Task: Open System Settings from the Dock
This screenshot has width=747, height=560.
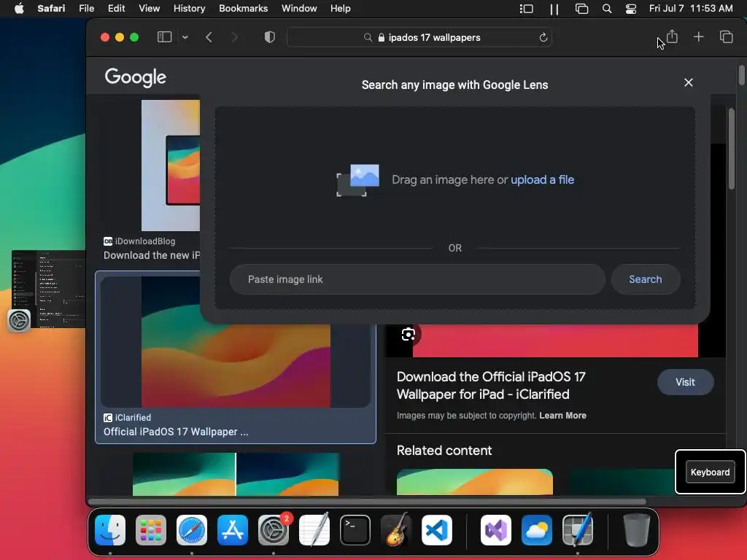Action: tap(274, 530)
